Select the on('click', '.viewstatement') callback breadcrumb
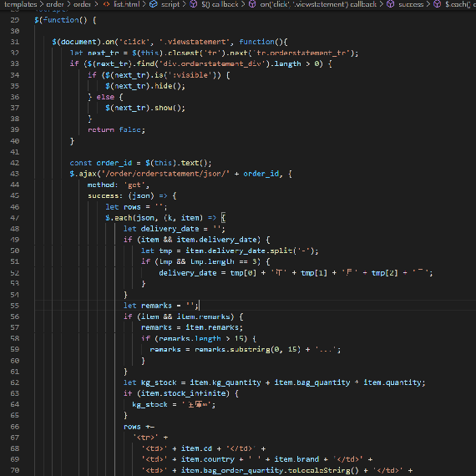476x476 pixels. coord(318,4)
